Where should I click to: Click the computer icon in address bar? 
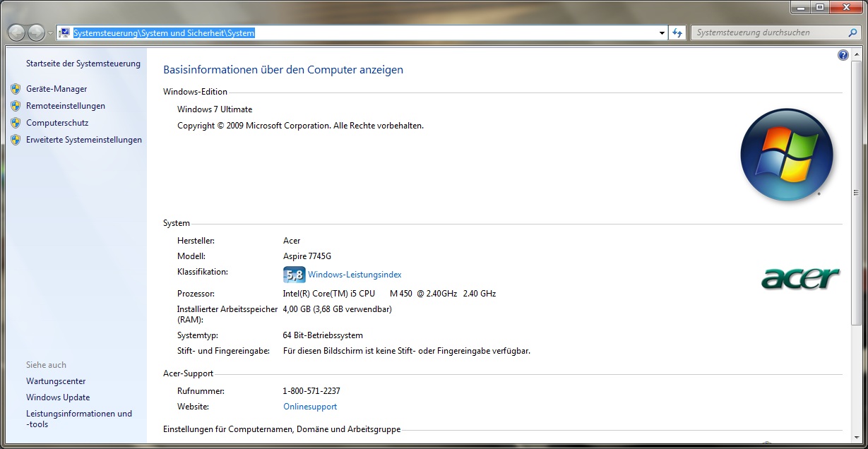coord(64,32)
